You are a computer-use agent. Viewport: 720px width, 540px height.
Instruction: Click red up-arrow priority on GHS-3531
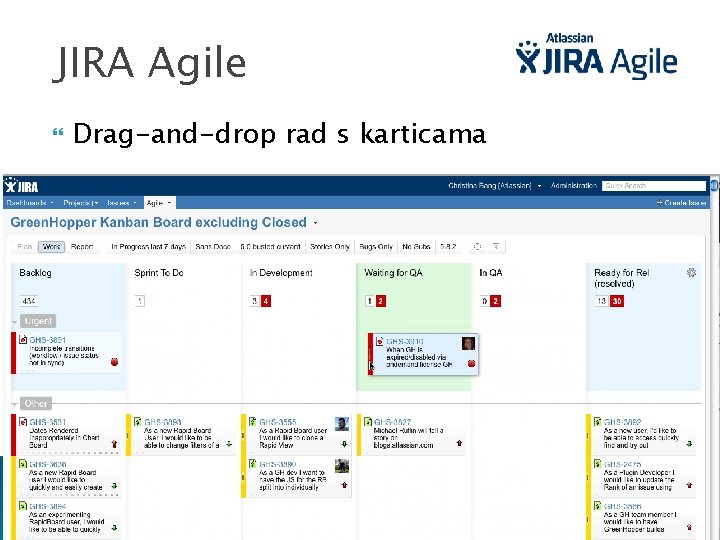114,444
